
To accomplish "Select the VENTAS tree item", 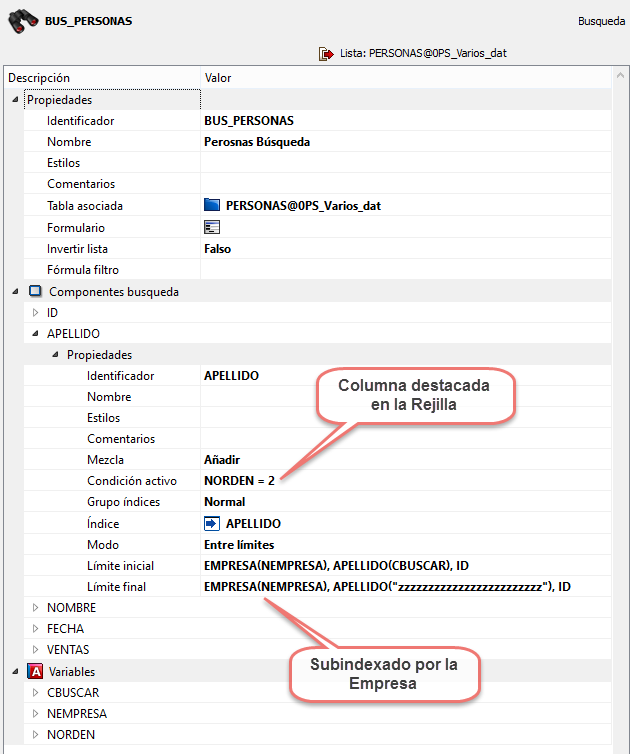I will tap(67, 650).
